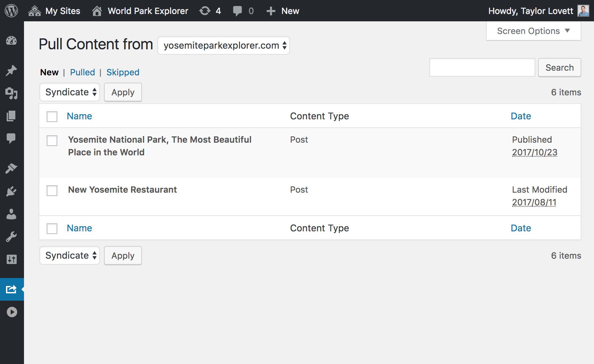Viewport: 594px width, 364px height.
Task: Check the Yosemite National Park post checkbox
Action: 52,141
